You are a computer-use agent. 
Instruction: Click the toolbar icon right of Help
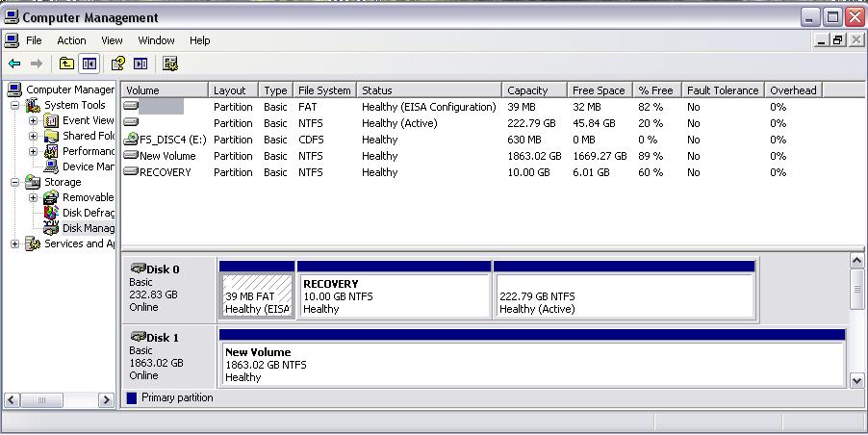point(140,64)
